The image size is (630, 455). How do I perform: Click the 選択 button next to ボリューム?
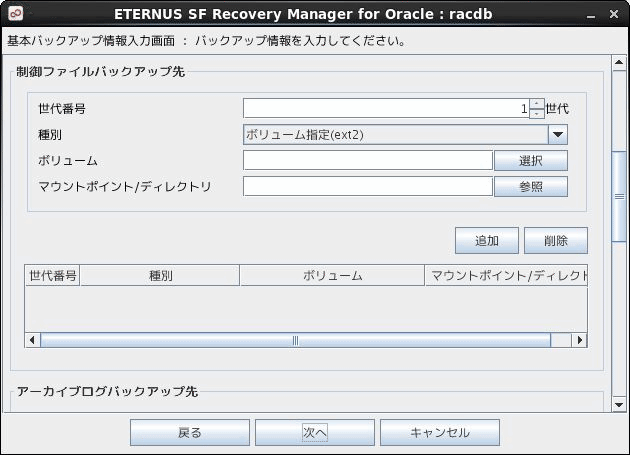pyautogui.click(x=531, y=160)
